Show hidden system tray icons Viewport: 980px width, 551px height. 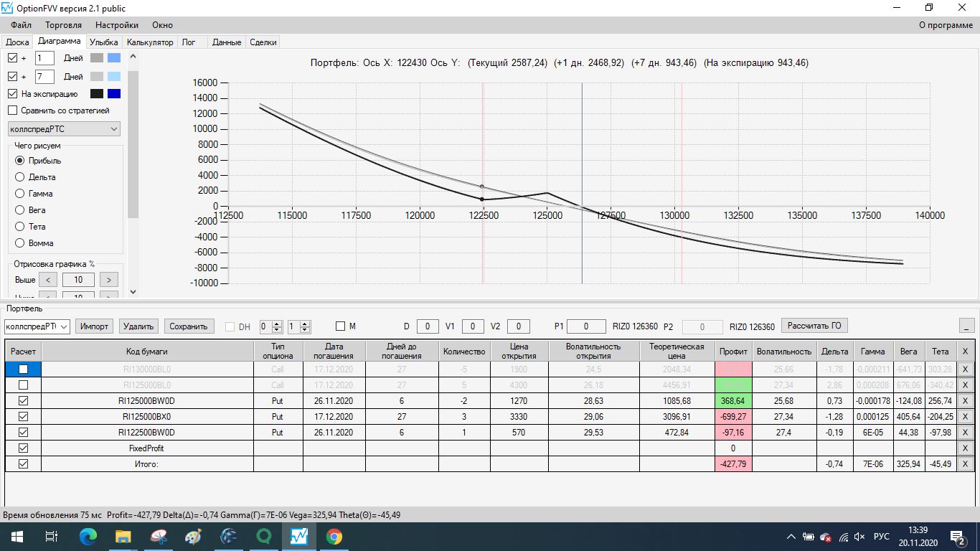click(791, 537)
